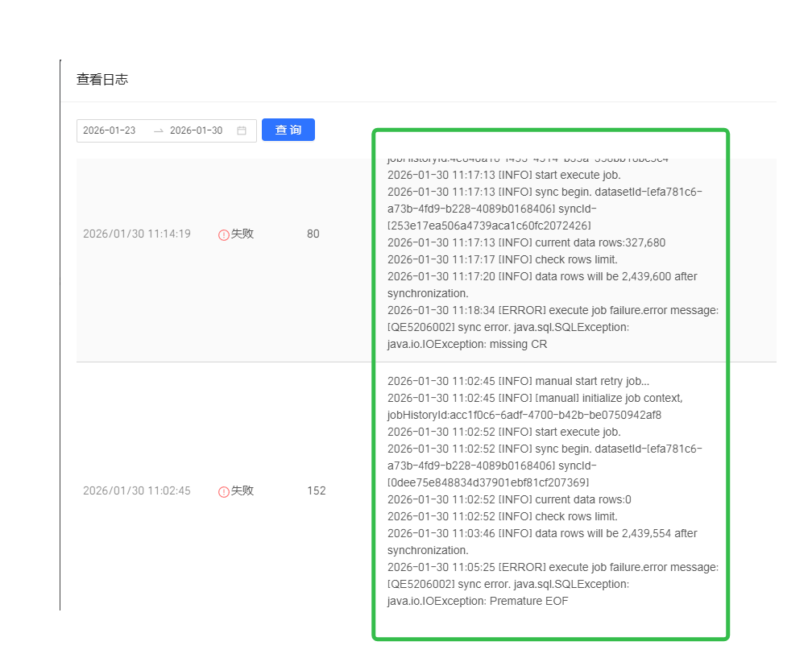This screenshot has width=812, height=658.
Task: Click the duration value 152
Action: (x=316, y=490)
